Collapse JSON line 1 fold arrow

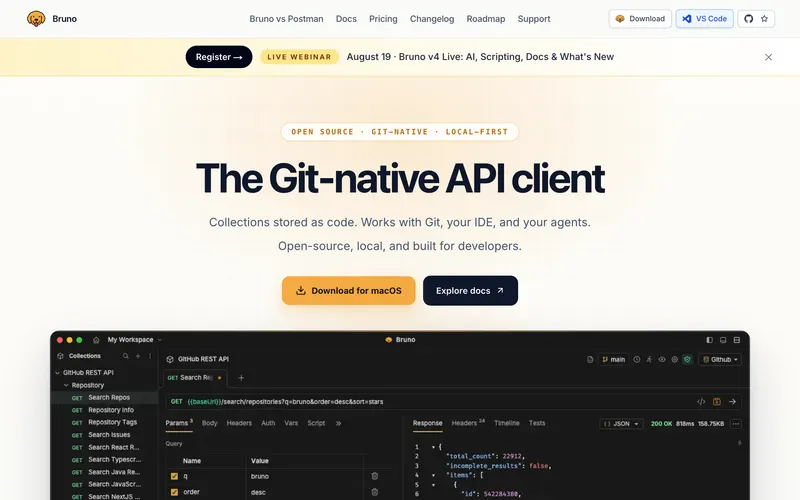tap(433, 447)
